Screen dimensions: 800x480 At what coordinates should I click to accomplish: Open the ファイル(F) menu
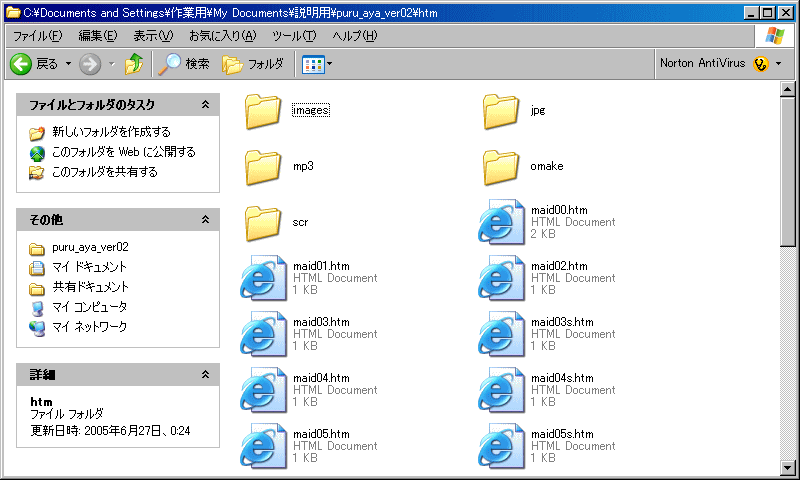click(38, 36)
